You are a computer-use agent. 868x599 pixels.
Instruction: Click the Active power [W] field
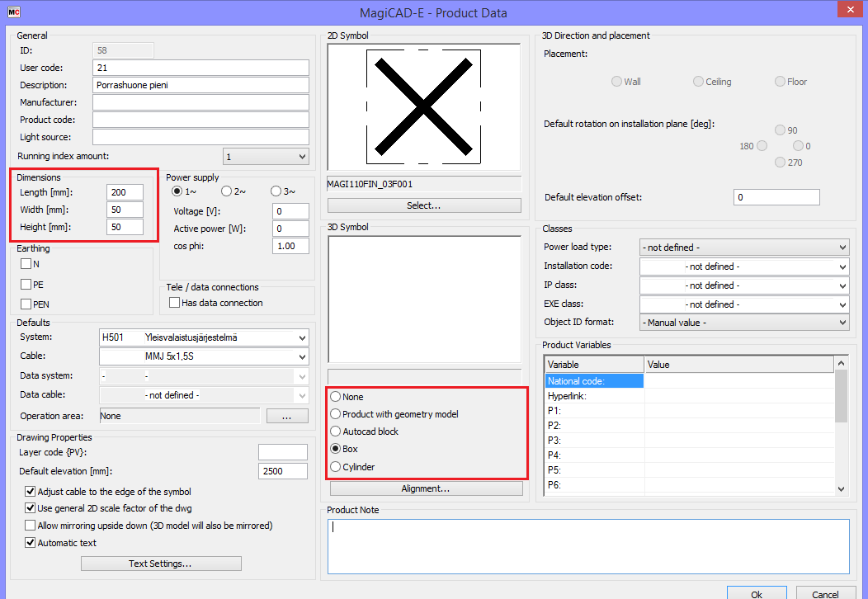click(290, 229)
